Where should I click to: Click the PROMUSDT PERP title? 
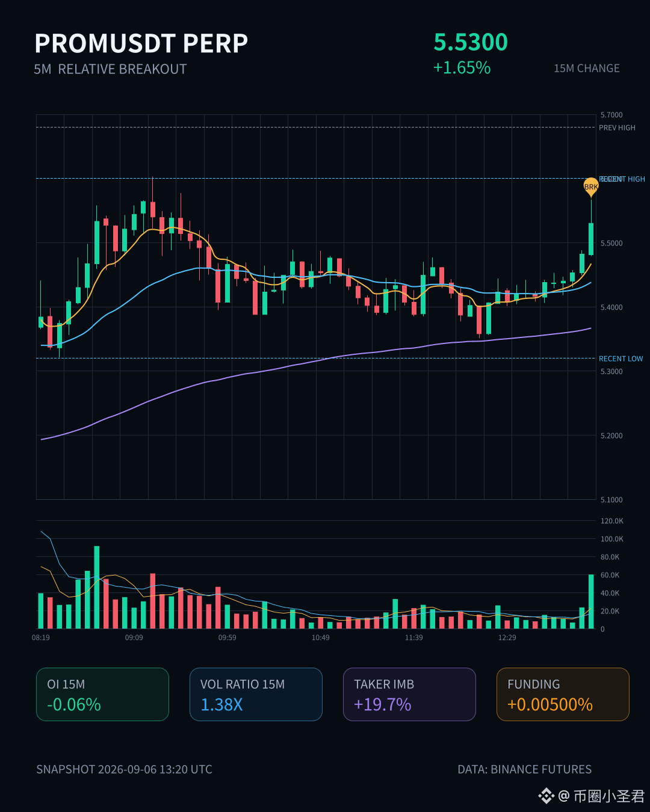pos(141,43)
